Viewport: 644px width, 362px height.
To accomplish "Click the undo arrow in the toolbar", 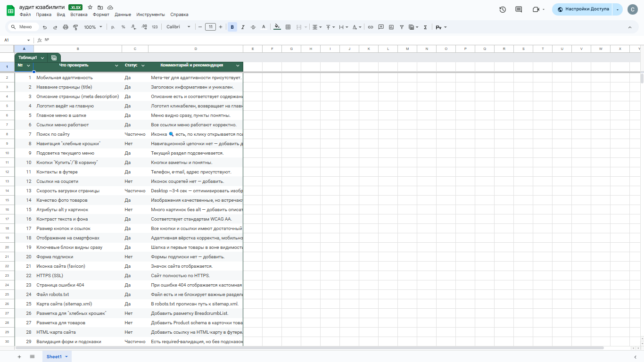I will coord(45,27).
